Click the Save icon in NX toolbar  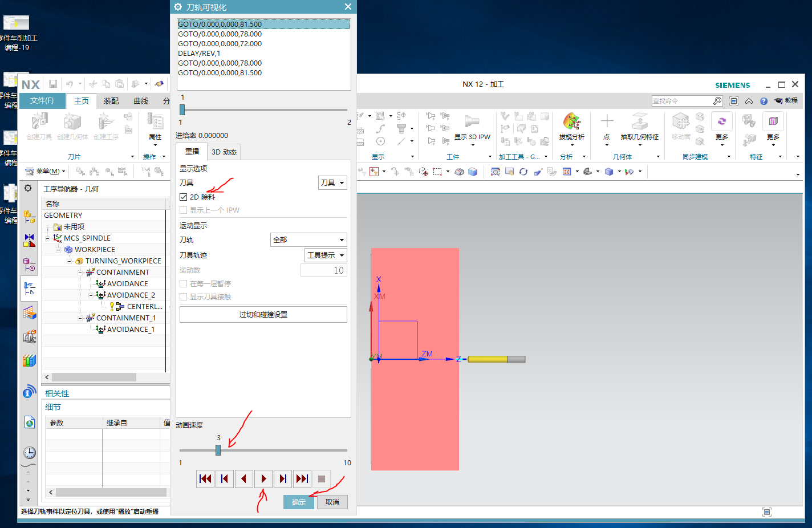(53, 84)
